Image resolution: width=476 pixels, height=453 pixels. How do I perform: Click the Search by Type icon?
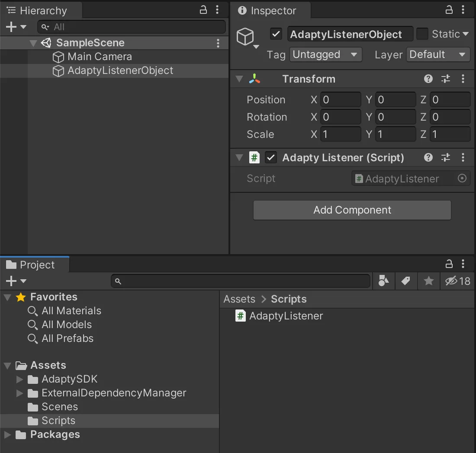pyautogui.click(x=383, y=281)
